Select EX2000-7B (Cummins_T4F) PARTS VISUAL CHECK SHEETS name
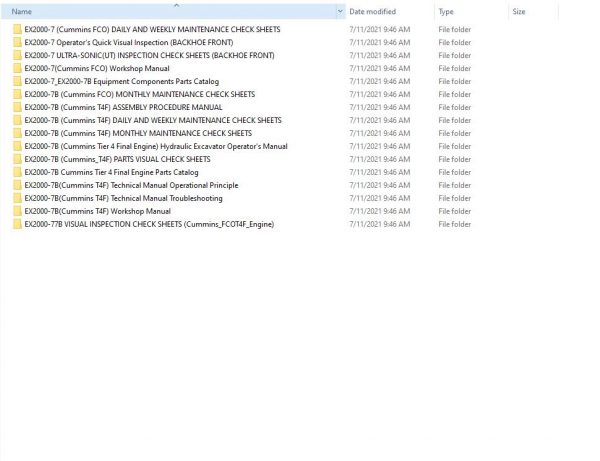This screenshot has width=600, height=461. click(117, 160)
